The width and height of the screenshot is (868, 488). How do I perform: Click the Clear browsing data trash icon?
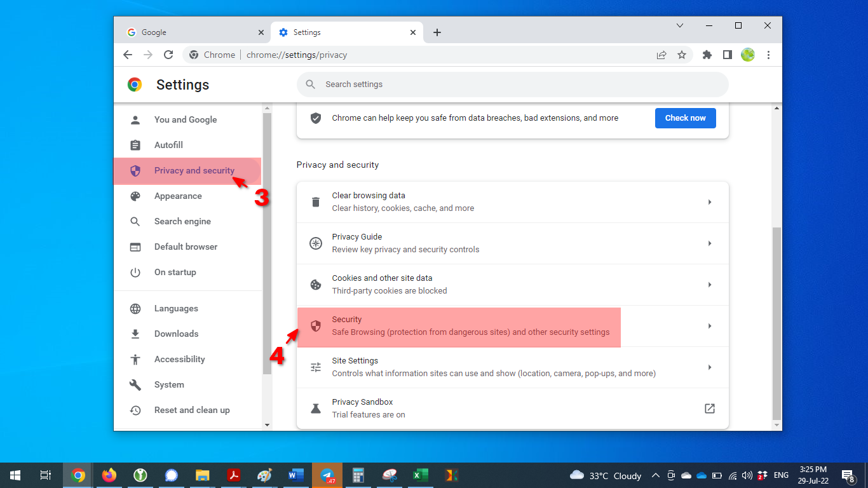coord(316,202)
